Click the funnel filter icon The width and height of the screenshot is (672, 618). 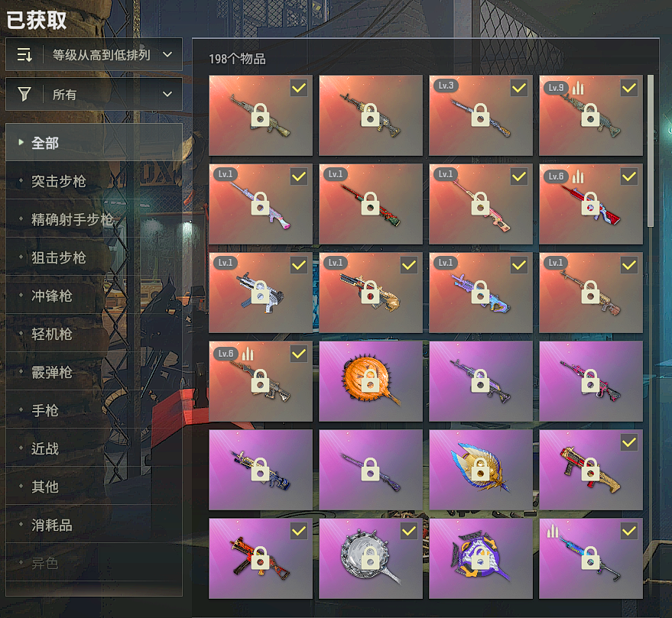coord(24,94)
